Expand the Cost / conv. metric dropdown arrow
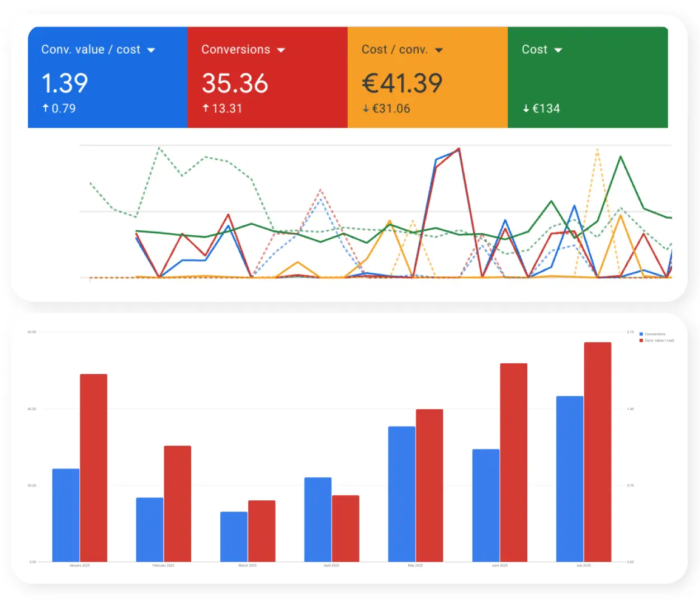 [x=439, y=50]
